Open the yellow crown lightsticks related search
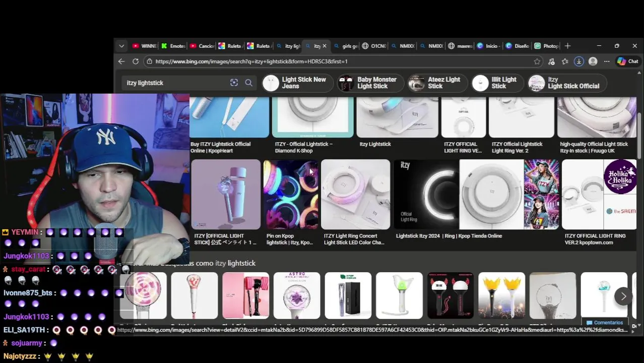This screenshot has height=363, width=644. [501, 295]
